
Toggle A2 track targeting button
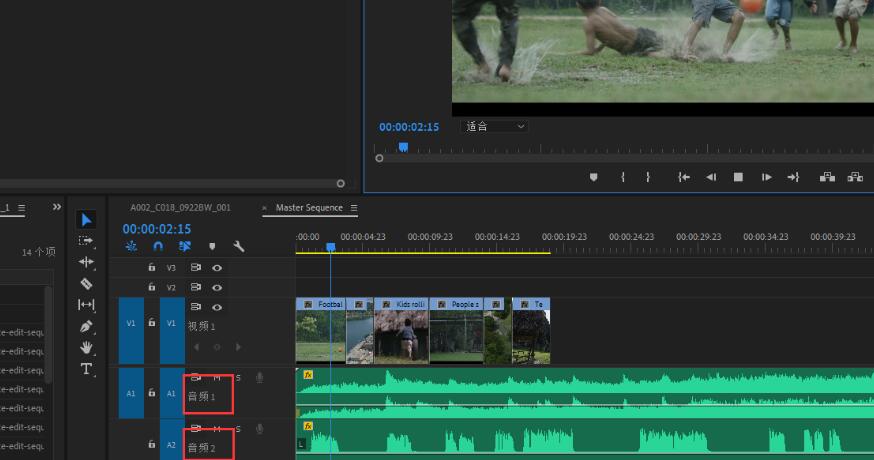pyautogui.click(x=172, y=439)
